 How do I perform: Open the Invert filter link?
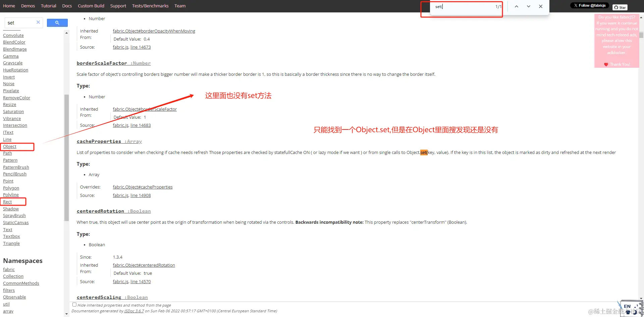pos(9,77)
